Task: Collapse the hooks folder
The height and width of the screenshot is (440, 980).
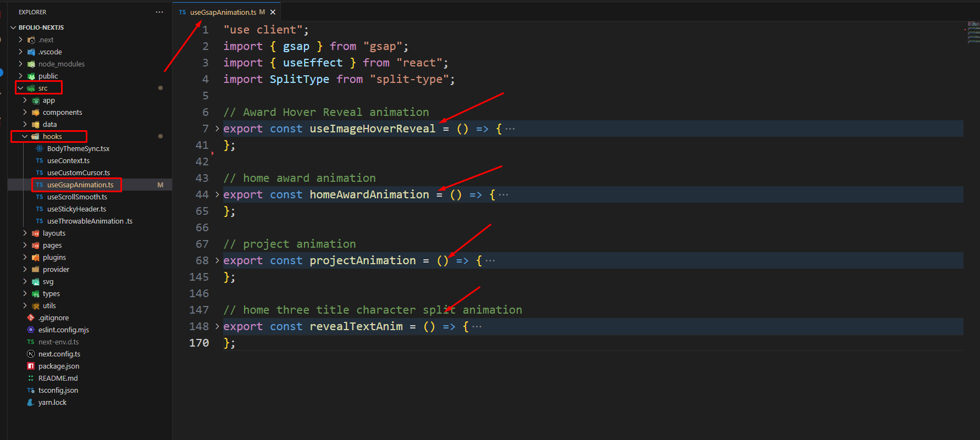Action: (x=25, y=136)
